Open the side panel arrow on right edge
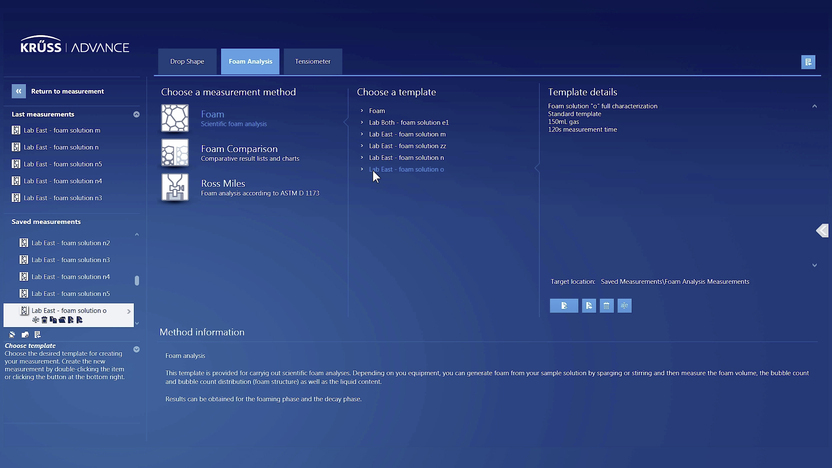The width and height of the screenshot is (832, 468). 822,231
